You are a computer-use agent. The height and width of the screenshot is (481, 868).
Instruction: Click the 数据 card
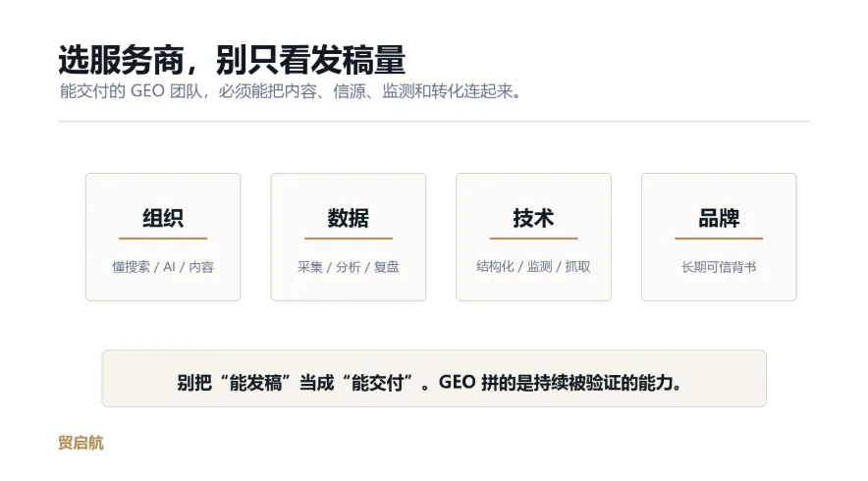[x=349, y=237]
